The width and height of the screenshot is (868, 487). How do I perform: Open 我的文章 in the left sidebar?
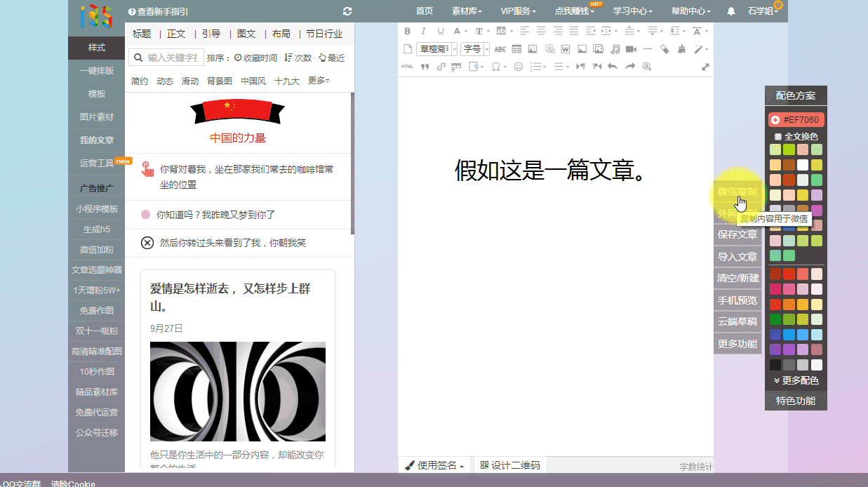[96, 140]
